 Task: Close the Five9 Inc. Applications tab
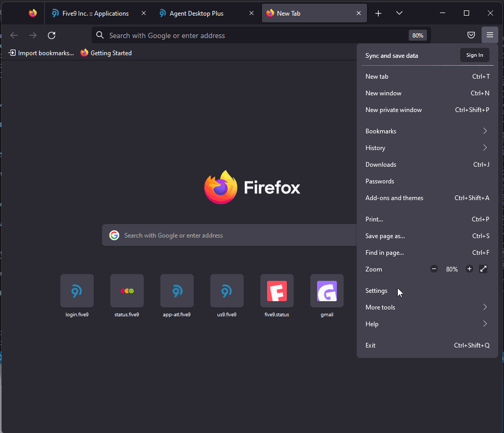[x=144, y=13]
